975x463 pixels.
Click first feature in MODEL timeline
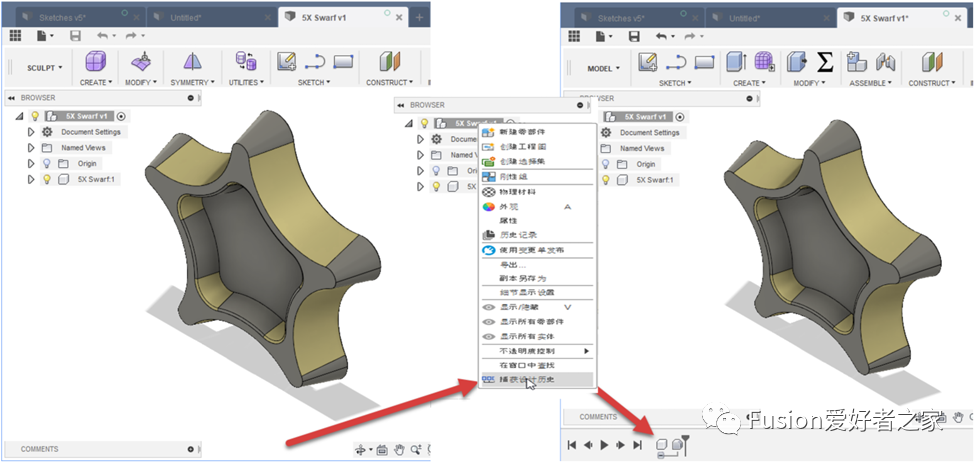click(x=662, y=444)
